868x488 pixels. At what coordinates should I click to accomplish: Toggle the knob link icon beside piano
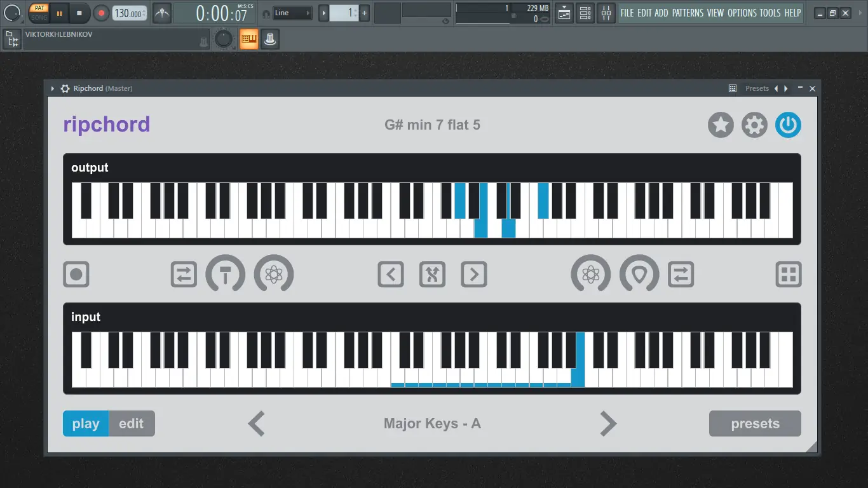click(270, 39)
